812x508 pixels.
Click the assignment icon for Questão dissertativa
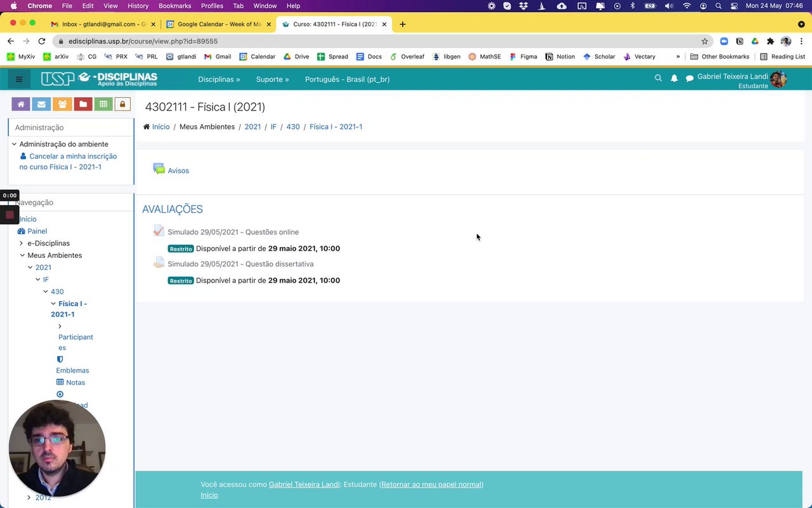(x=159, y=262)
